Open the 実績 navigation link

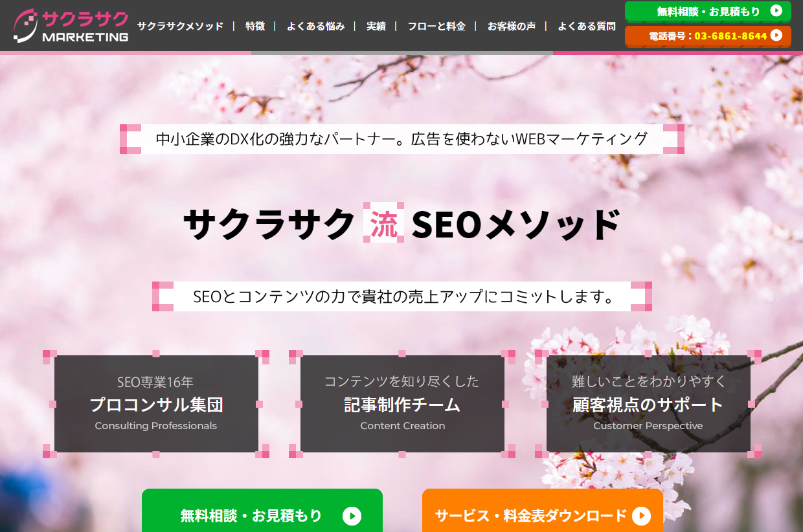tap(376, 27)
